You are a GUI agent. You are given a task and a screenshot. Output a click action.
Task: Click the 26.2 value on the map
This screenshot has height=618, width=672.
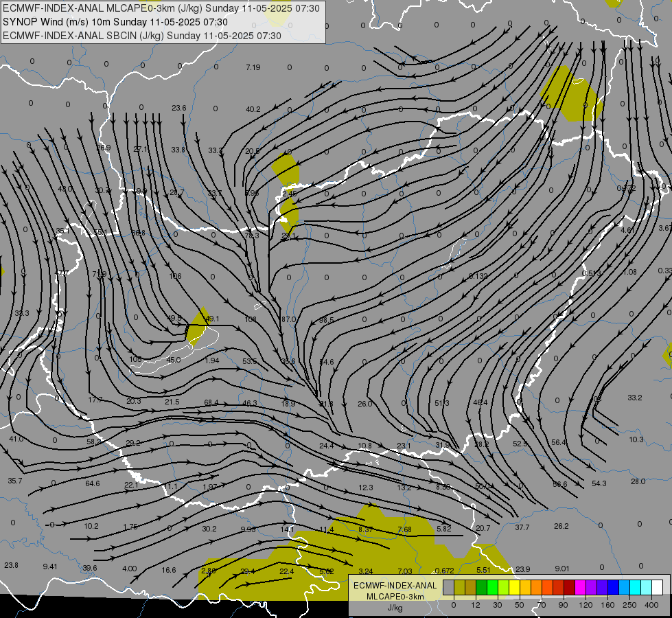click(561, 526)
